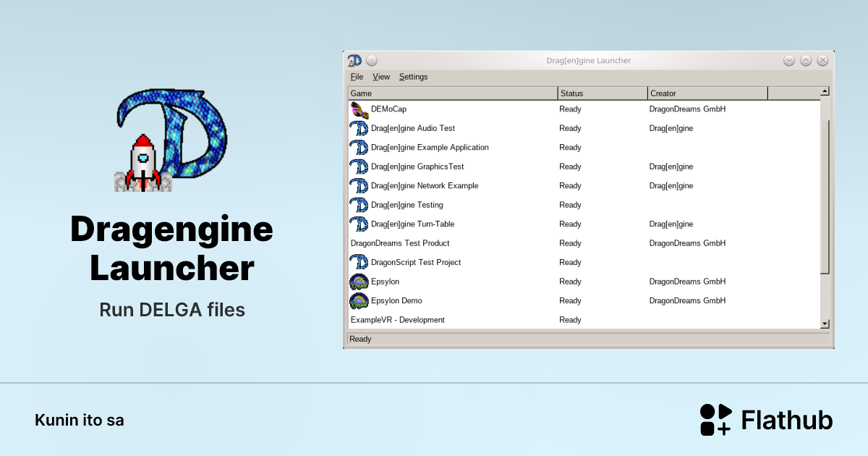Image resolution: width=868 pixels, height=456 pixels.
Task: Click the Epsylon Demo game icon
Action: [x=360, y=300]
